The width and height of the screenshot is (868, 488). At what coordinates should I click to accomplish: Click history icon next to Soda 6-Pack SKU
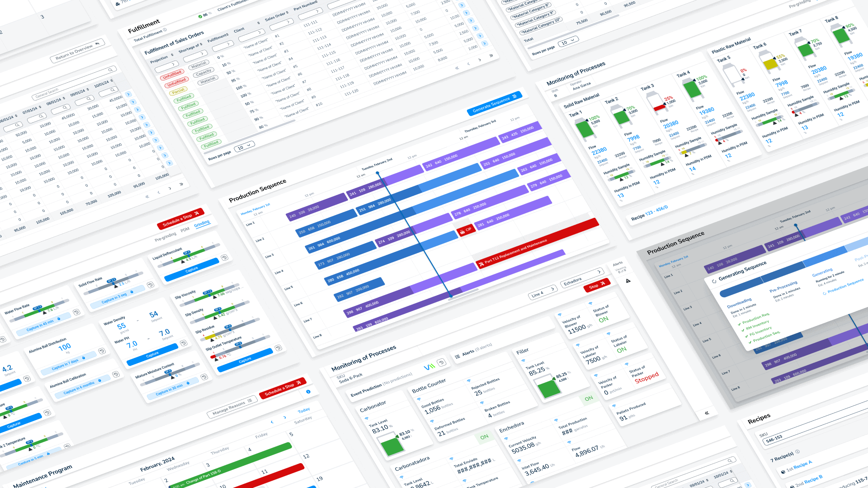[442, 362]
